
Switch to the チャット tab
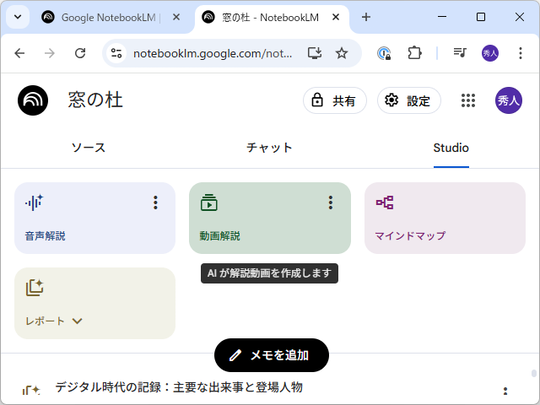coord(269,148)
